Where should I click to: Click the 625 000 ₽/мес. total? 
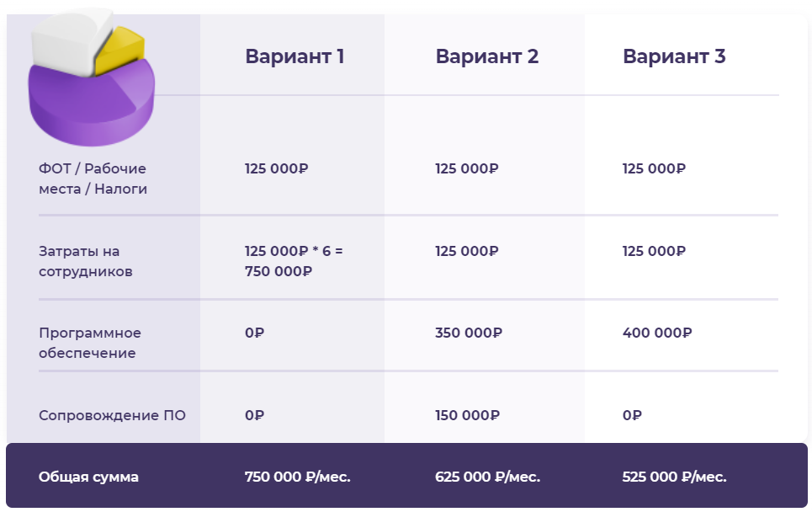[x=488, y=477]
